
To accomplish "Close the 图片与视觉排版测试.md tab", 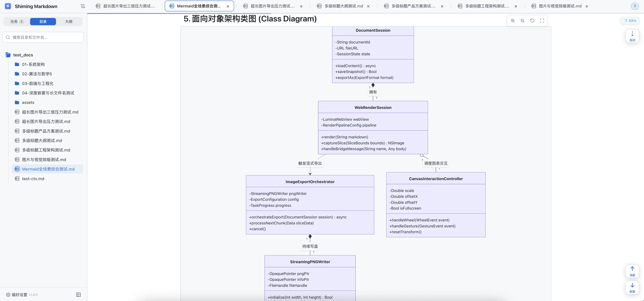I will tap(587, 6).
